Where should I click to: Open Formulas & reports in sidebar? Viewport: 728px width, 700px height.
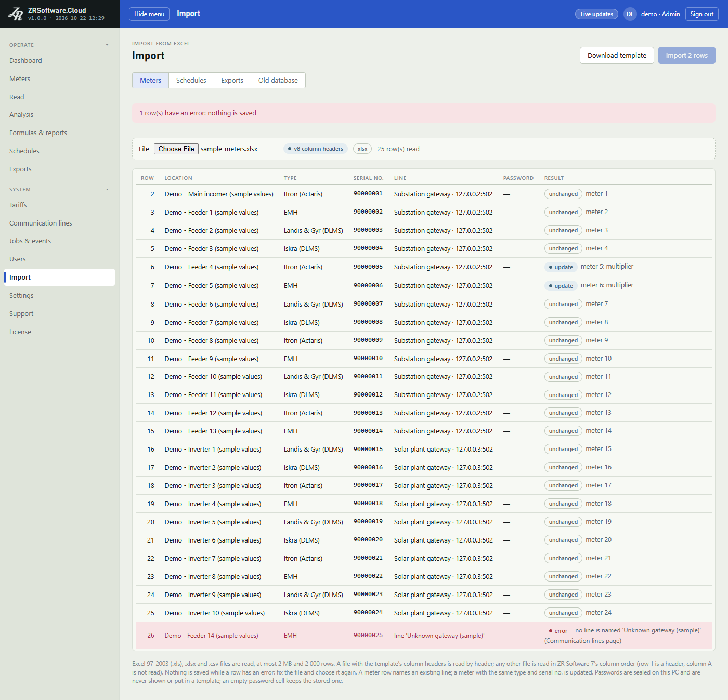point(59,133)
